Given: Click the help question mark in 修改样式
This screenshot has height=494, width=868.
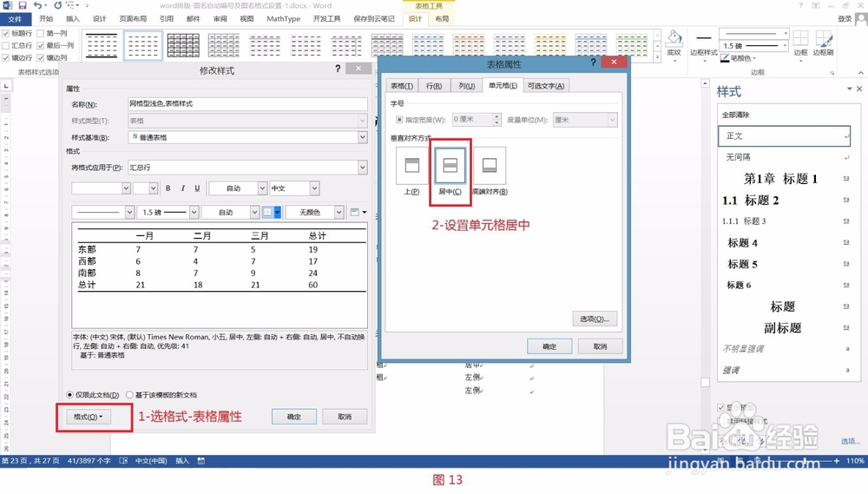Looking at the screenshot, I should point(338,69).
